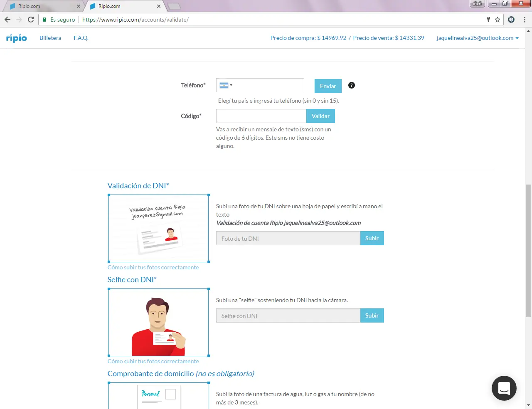Click Subir next to Selfie con DNI
Image resolution: width=532 pixels, height=409 pixels.
pyautogui.click(x=372, y=315)
